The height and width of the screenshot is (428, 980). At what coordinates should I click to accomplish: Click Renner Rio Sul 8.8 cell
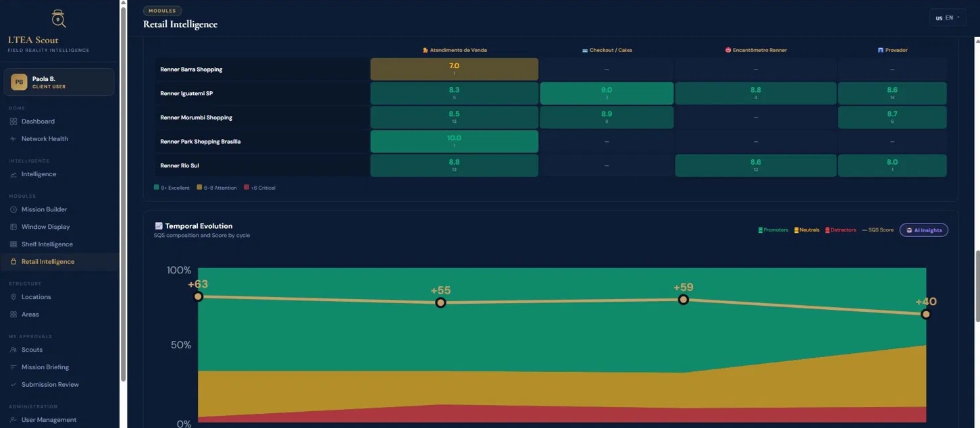pyautogui.click(x=455, y=165)
